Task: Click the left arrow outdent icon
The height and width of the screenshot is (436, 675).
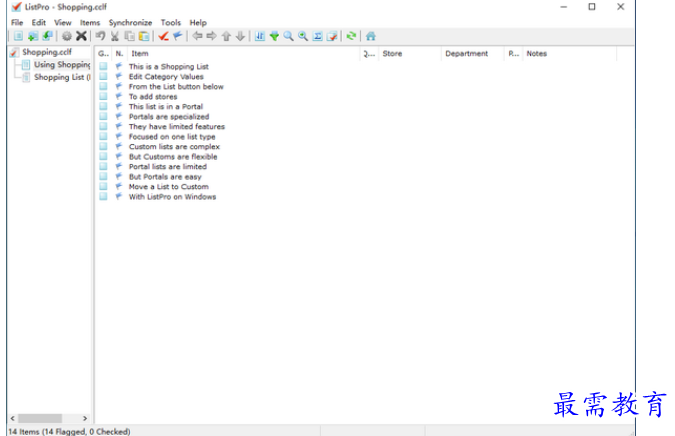Action: 197,36
